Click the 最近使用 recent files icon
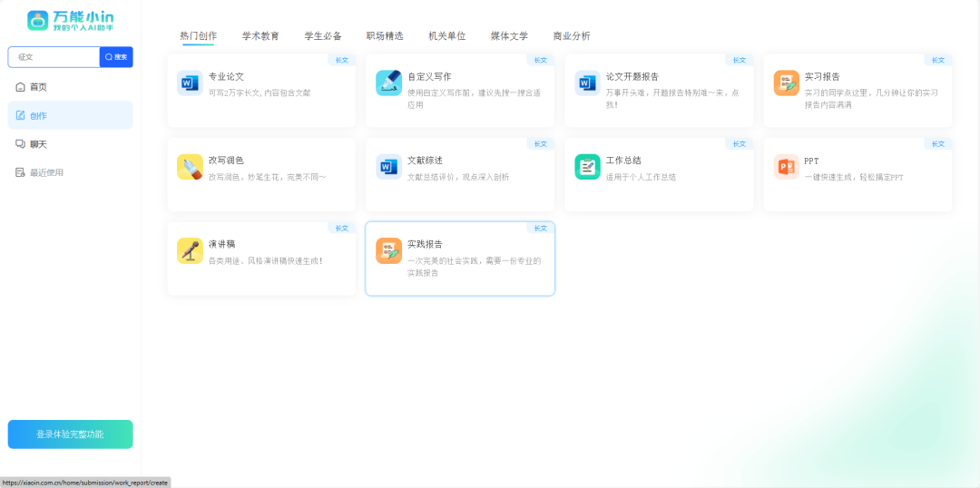The height and width of the screenshot is (488, 980). [x=20, y=172]
